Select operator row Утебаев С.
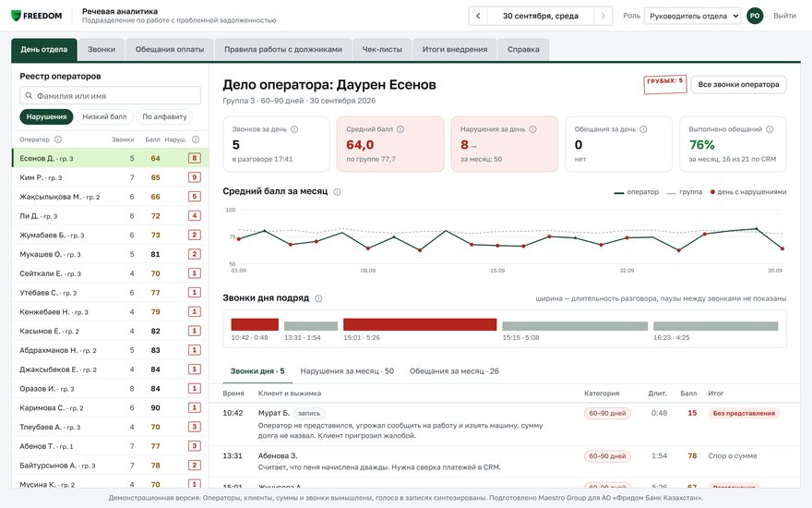812x508 pixels. (111, 293)
